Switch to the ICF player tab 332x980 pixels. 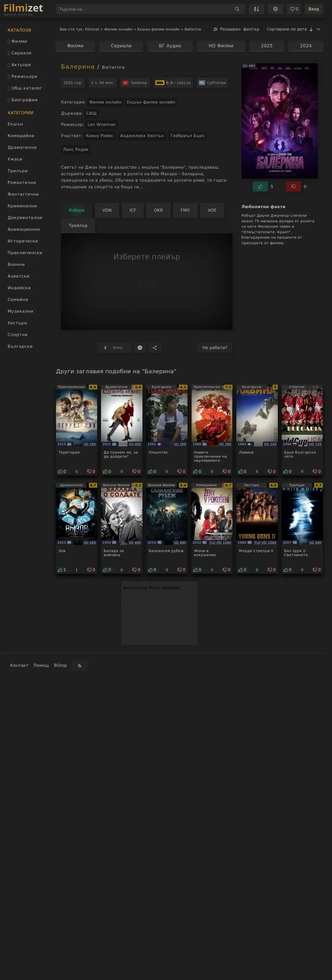point(133,210)
